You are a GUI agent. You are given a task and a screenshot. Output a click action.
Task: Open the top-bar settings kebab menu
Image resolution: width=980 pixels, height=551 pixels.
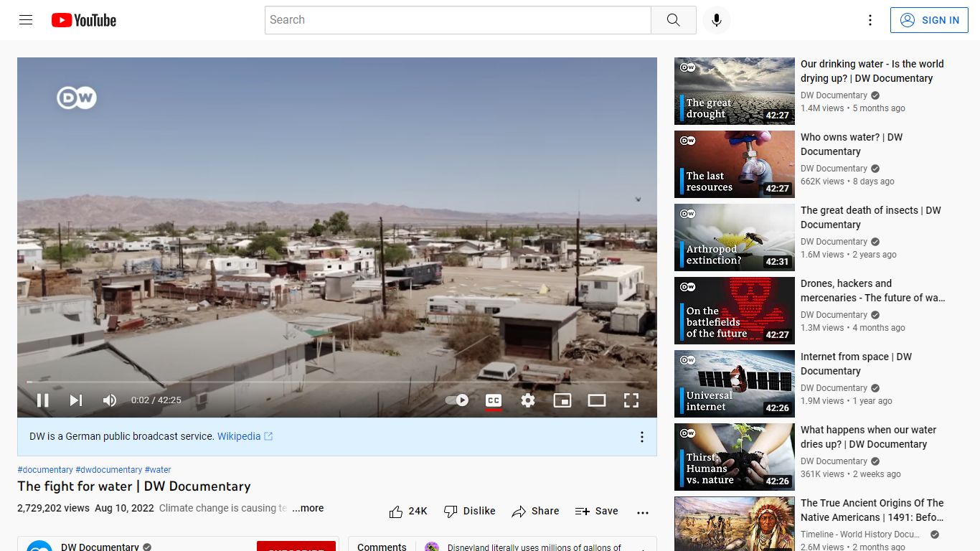[870, 20]
